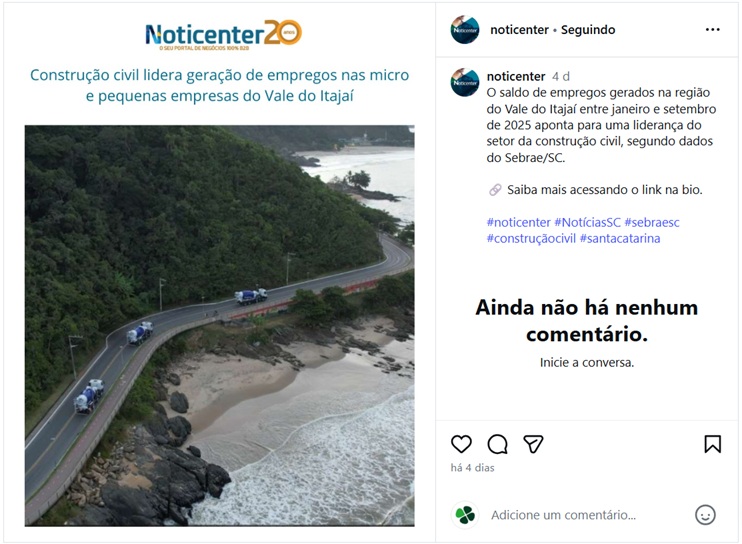Screen dimensions: 742x544
Task: Save post with bookmark icon
Action: click(713, 444)
